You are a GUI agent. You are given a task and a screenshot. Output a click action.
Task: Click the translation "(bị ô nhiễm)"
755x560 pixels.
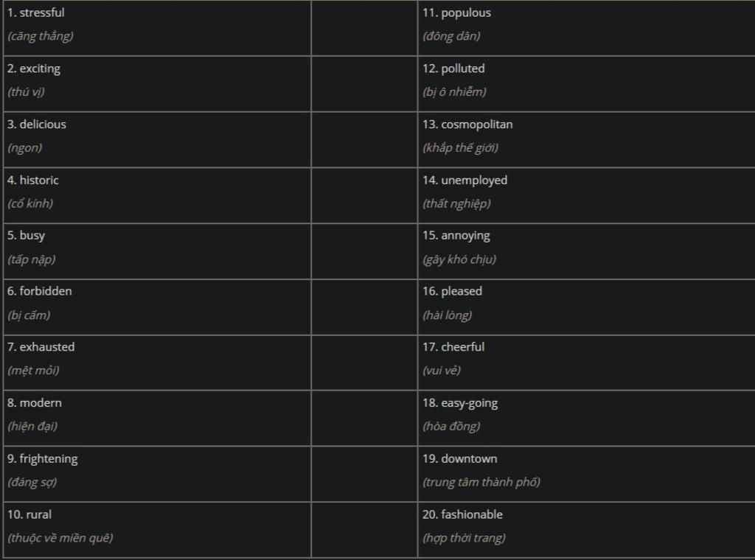(x=454, y=92)
